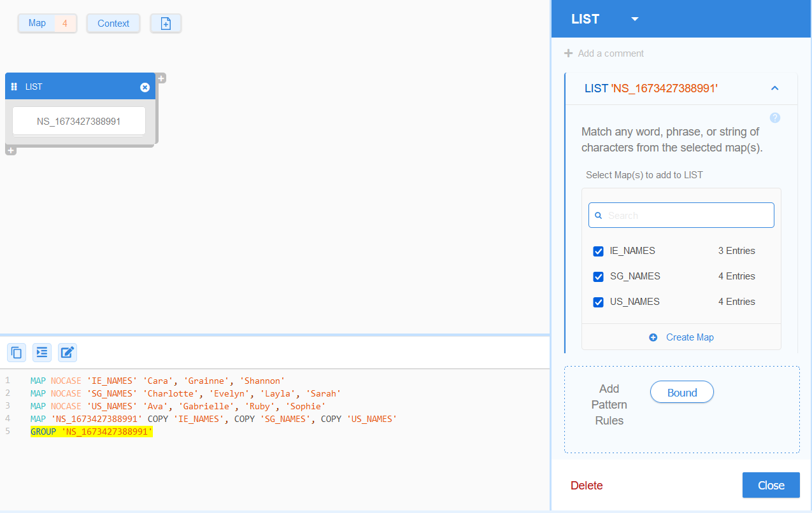Click the '4 Entries' count for SG_NAMES
This screenshot has width=812, height=513.
tap(737, 276)
